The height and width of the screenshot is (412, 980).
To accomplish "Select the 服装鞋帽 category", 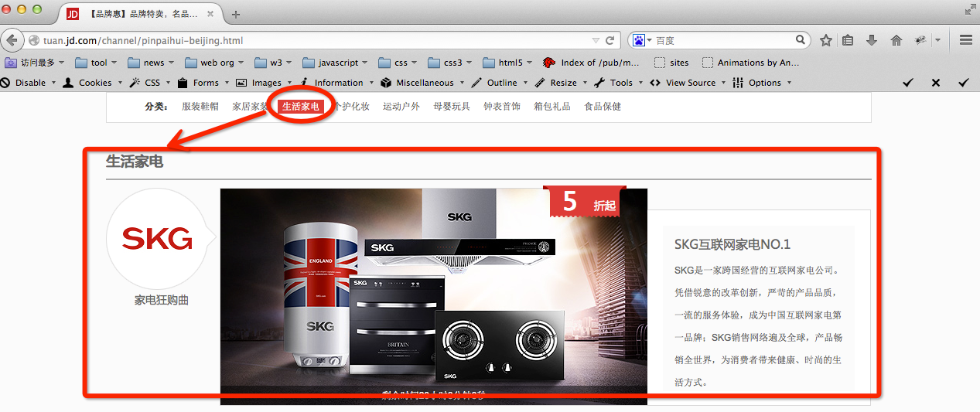I will 200,107.
